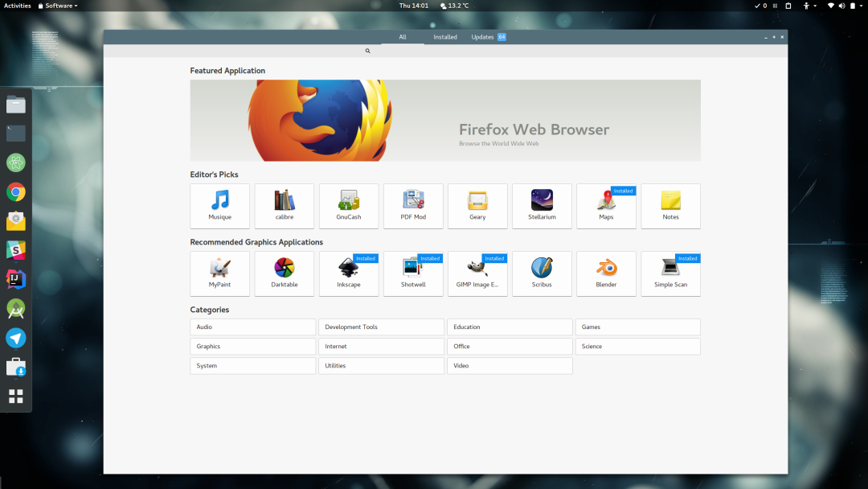Open the Internet category
Screen dimensions: 868x489
tap(382, 346)
